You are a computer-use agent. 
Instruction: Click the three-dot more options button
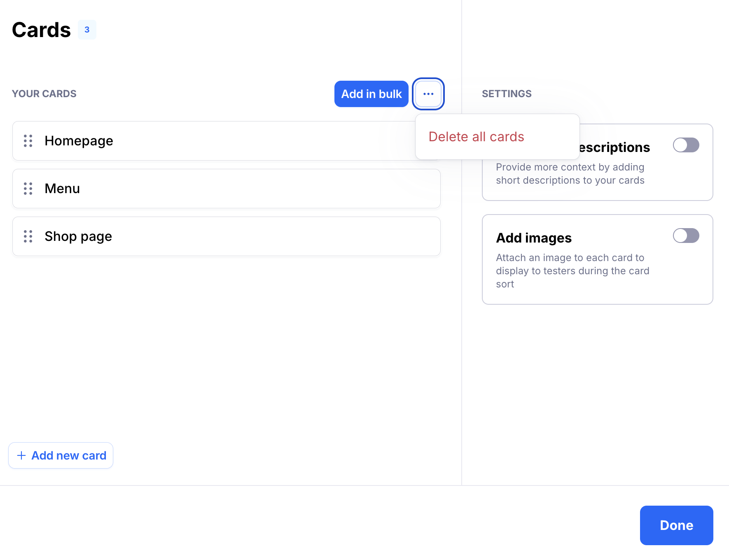428,94
